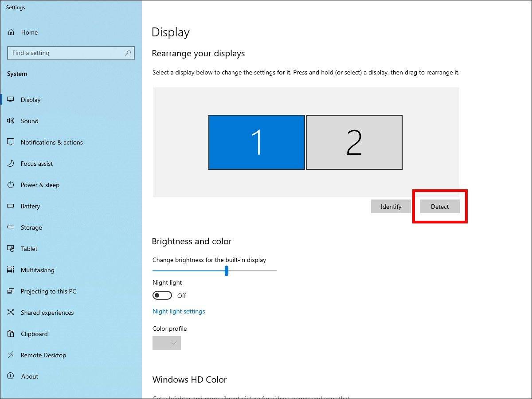Click the search magnifier icon
Image resolution: width=532 pixels, height=399 pixels.
point(128,53)
